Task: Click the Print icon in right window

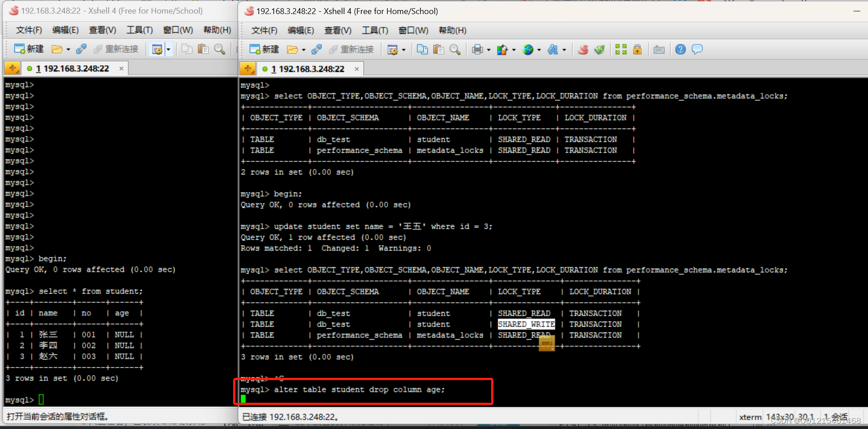Action: click(477, 49)
